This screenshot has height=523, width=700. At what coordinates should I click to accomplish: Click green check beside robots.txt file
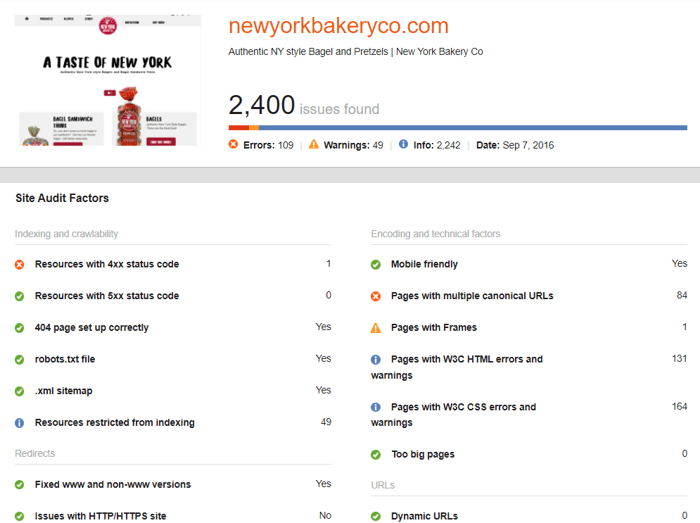[x=19, y=360]
